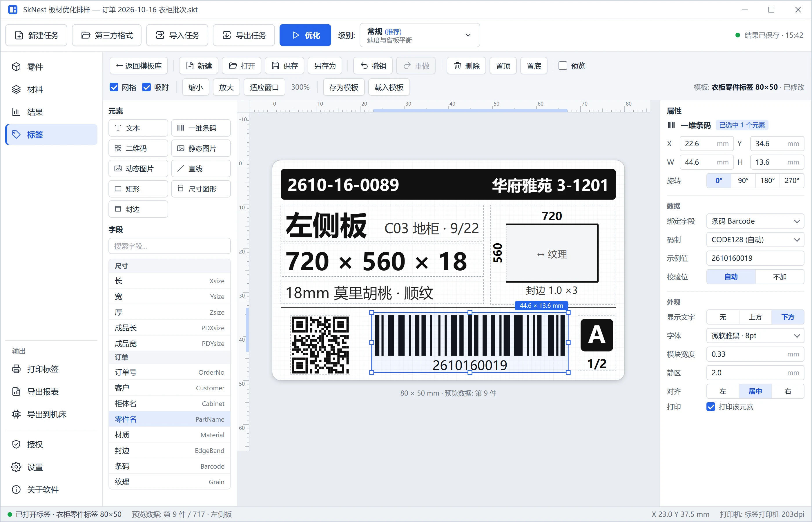Open 设置 gear icon

[x=16, y=467]
